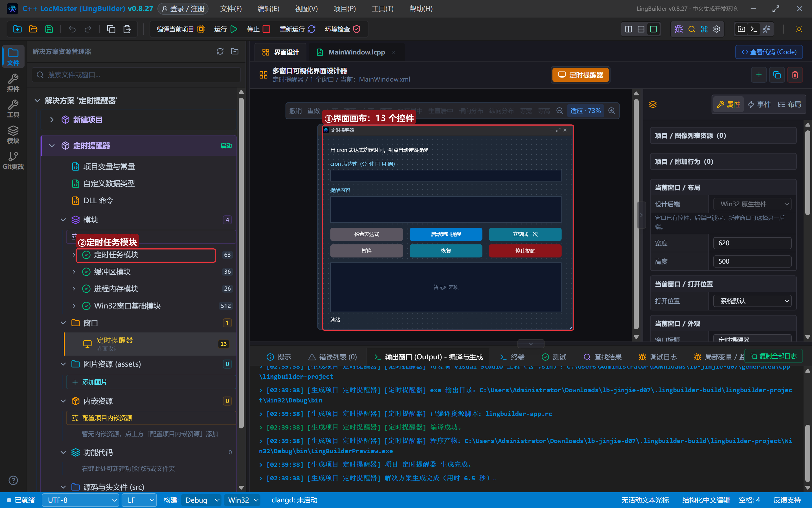Click the green add window plus icon
Viewport: 812px width, 508px height.
pyautogui.click(x=759, y=75)
